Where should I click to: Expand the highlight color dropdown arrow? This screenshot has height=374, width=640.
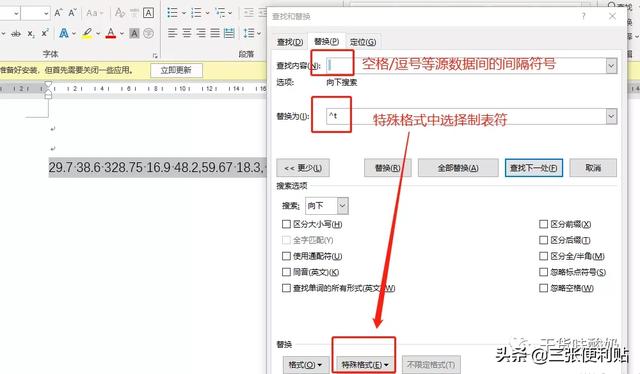coord(98,33)
